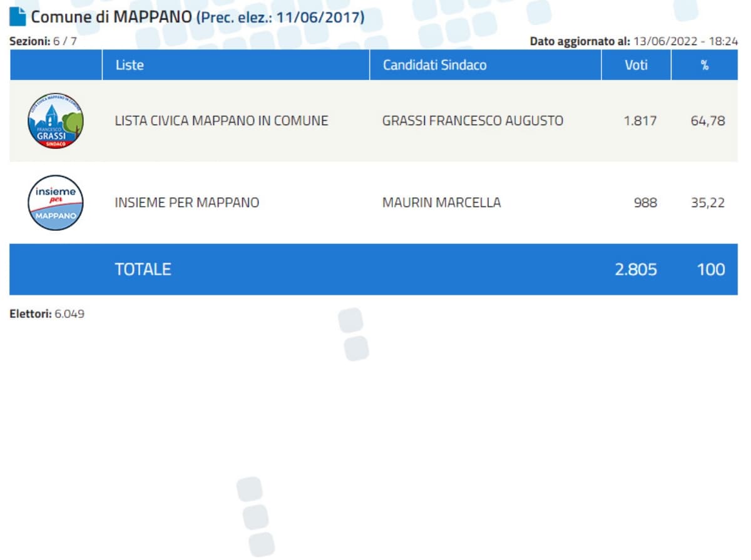Click the Liste column header
The height and width of the screenshot is (560, 751).
130,65
